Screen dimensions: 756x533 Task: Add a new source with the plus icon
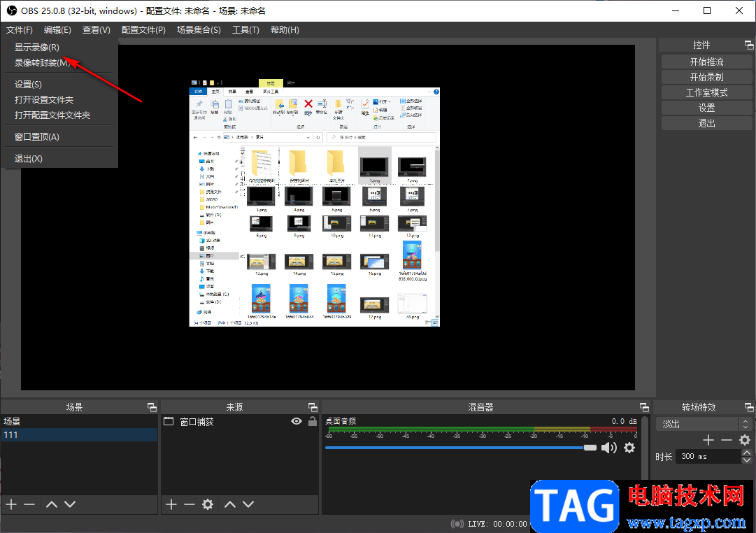(171, 504)
